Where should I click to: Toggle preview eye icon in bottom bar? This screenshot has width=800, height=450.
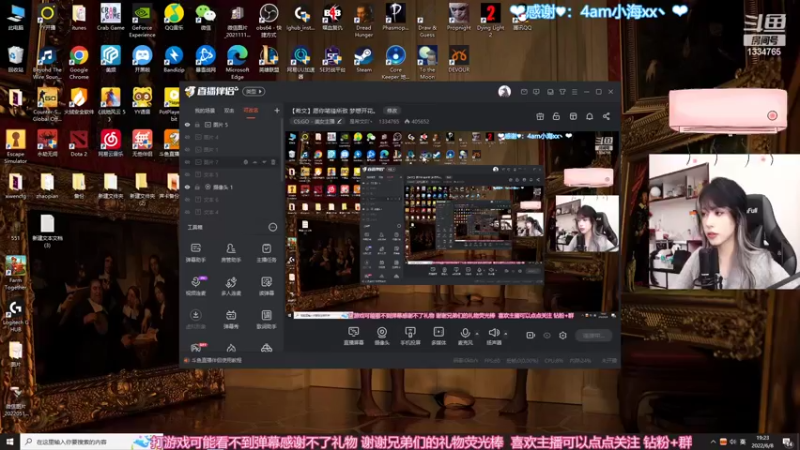[x=547, y=335]
